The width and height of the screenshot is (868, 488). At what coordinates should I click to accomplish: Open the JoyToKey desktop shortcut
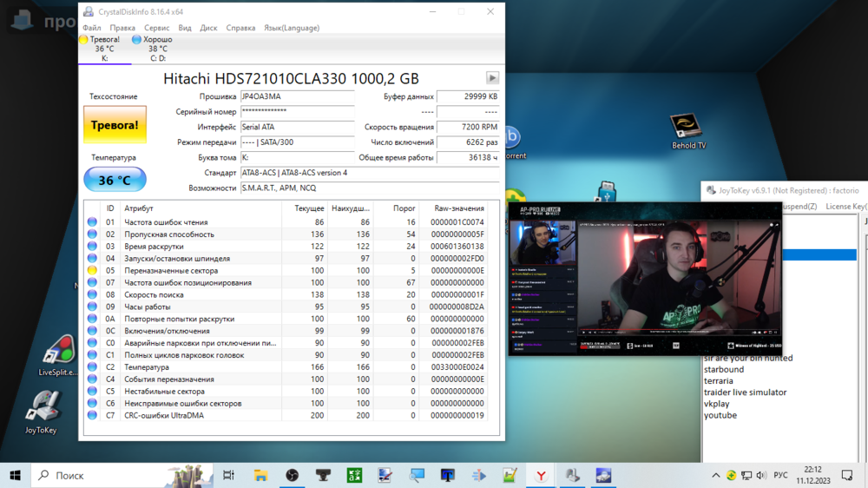click(41, 412)
